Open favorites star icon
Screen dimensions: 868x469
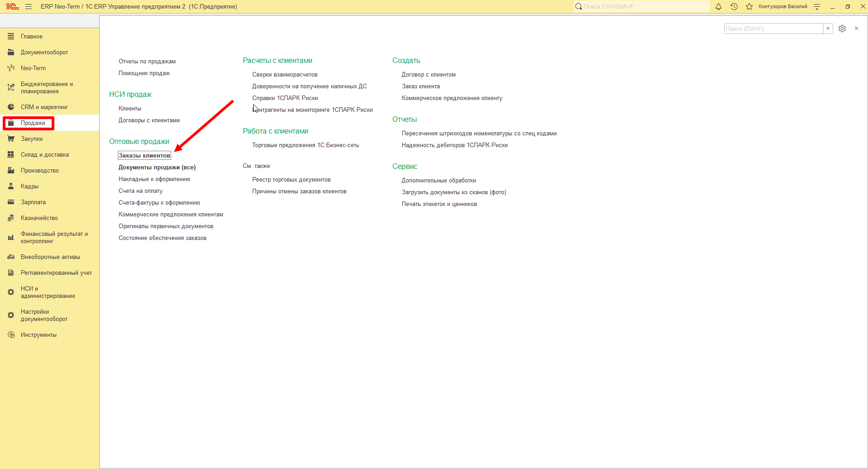click(749, 7)
